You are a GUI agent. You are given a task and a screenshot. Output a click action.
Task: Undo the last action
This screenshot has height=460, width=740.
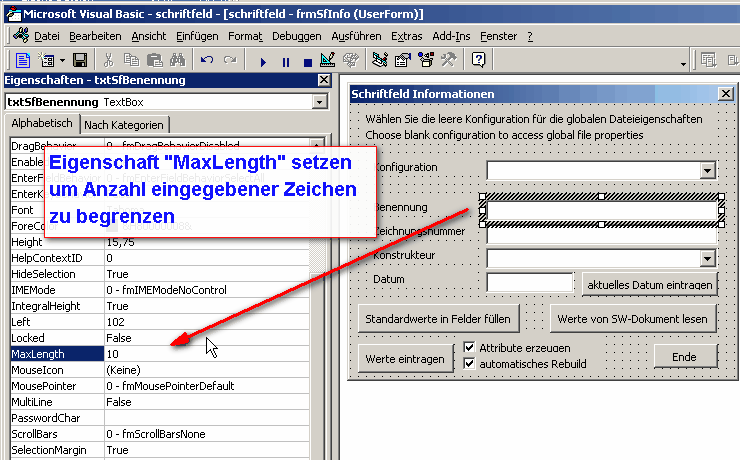tap(207, 60)
